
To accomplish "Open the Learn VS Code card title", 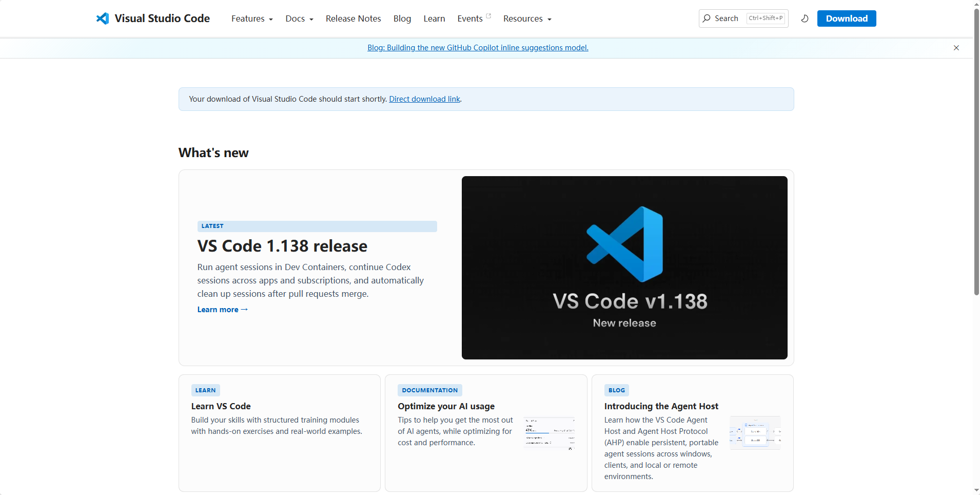I will (x=221, y=406).
